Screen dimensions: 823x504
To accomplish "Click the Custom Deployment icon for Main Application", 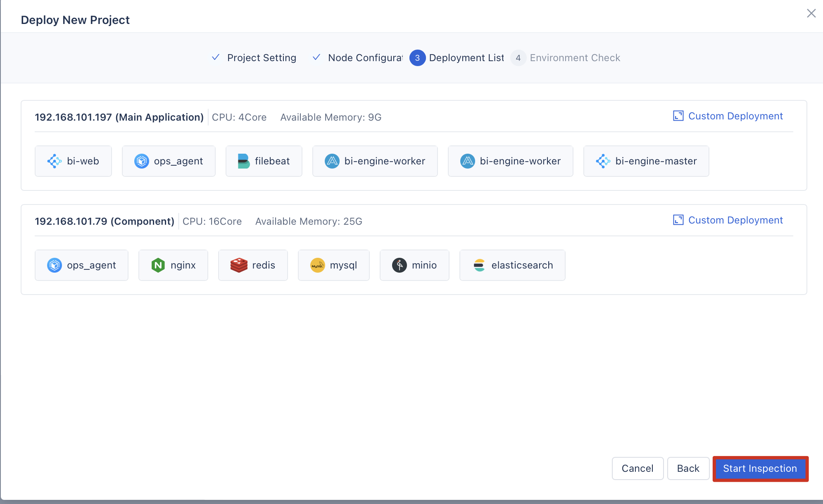I will tap(678, 116).
